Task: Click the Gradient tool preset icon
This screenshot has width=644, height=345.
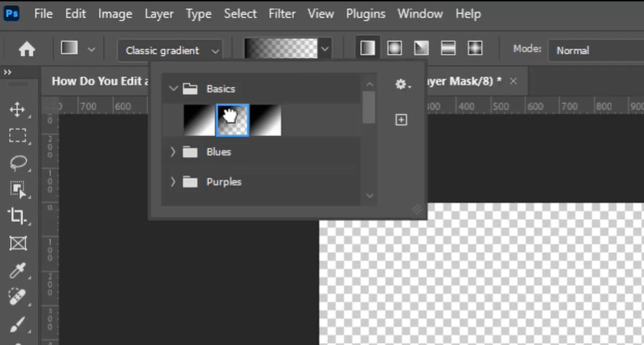Action: tap(70, 49)
